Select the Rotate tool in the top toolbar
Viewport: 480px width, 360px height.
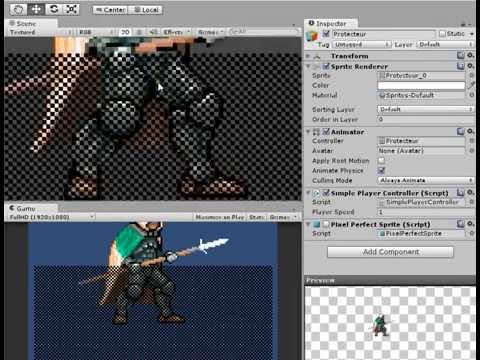click(54, 9)
